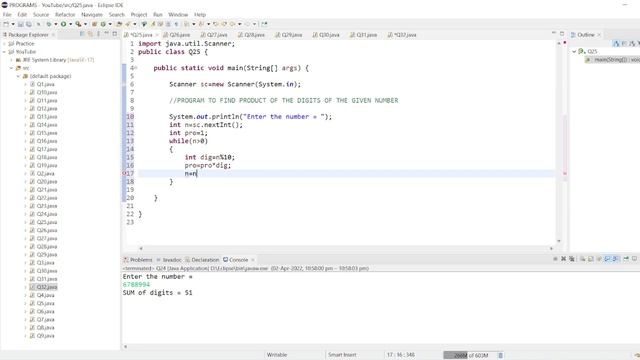The width and height of the screenshot is (640, 360).
Task: Click the error marker on line 17 gutter
Action: click(125, 173)
